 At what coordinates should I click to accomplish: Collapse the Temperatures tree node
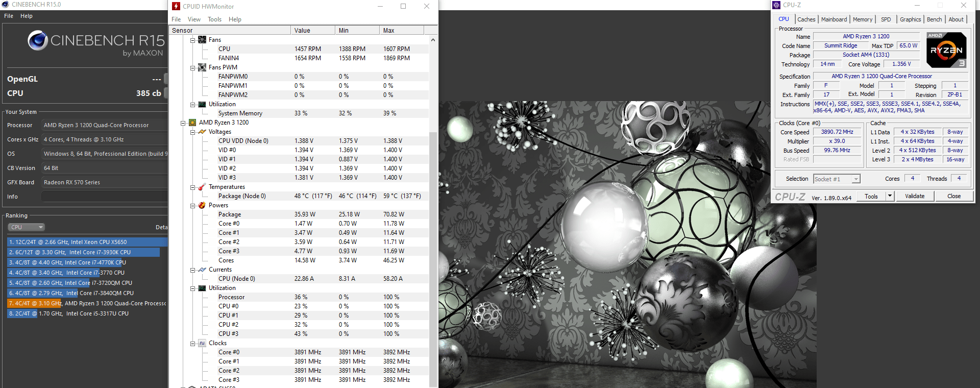(193, 187)
